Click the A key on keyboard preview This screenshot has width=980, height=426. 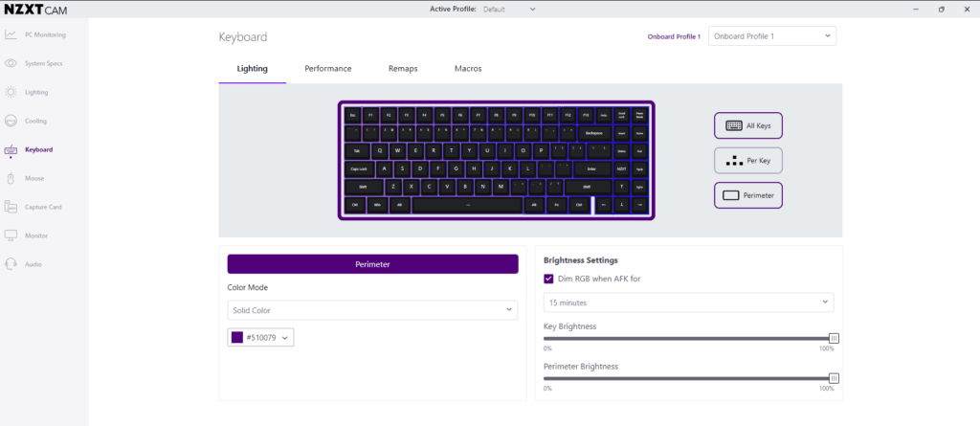click(385, 168)
